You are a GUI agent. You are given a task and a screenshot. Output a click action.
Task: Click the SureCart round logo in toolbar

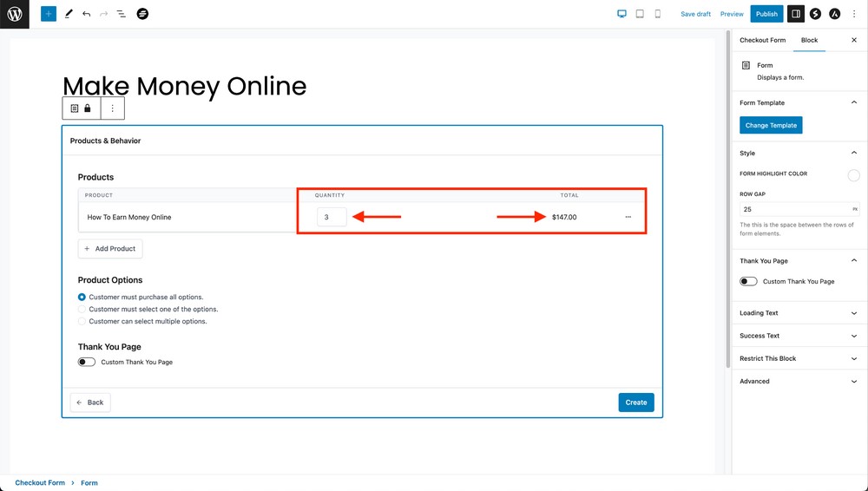[142, 14]
